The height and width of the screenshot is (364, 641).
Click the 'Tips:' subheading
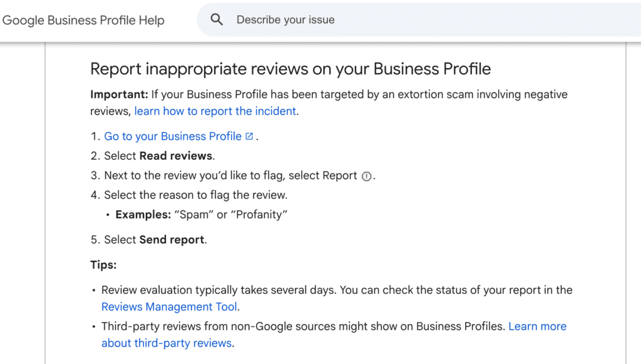pos(103,265)
